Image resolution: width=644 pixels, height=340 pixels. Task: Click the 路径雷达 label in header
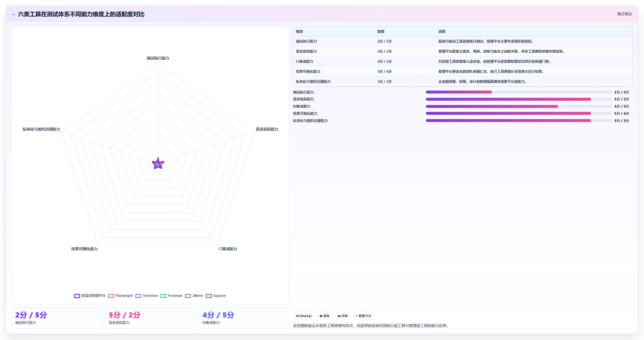(624, 14)
